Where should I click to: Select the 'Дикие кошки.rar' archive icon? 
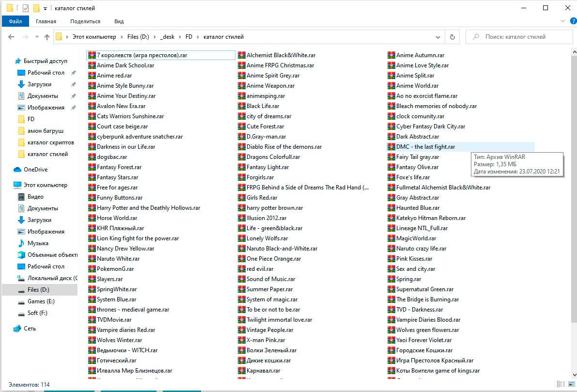[x=241, y=361]
